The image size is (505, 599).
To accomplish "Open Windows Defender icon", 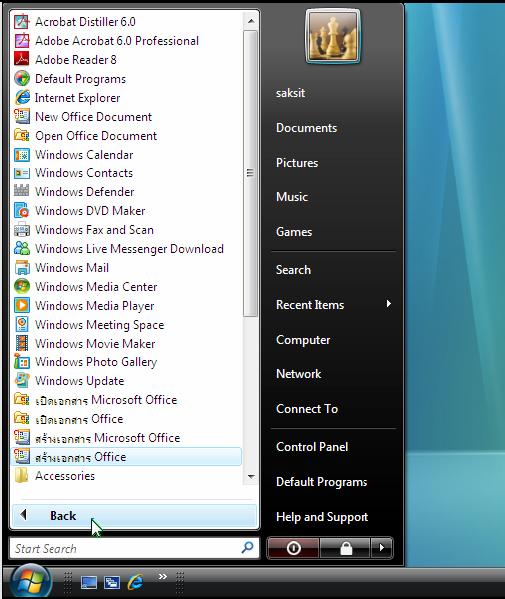I will [22, 191].
